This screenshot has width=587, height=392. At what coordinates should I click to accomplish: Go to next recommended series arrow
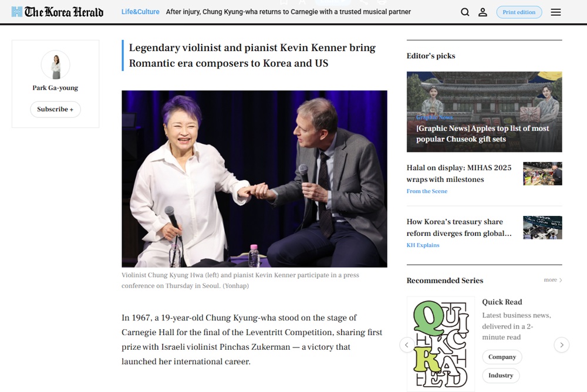(562, 345)
